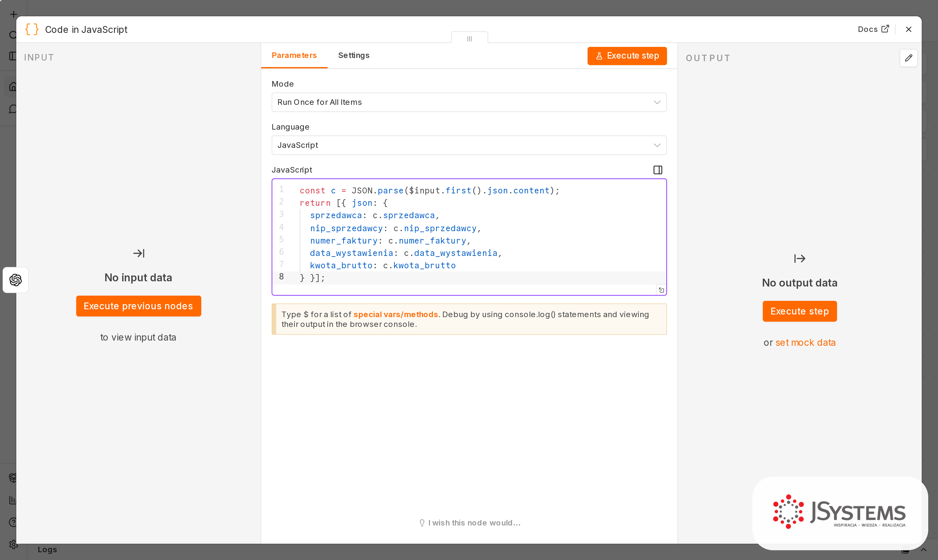Click the 'kwota_brutto' code line
The image size is (938, 560).
pos(383,266)
